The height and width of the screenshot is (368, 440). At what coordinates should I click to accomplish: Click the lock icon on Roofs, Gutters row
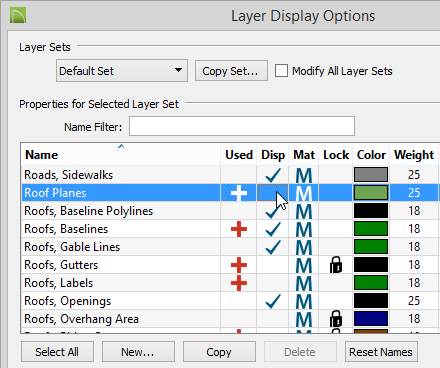coord(336,265)
